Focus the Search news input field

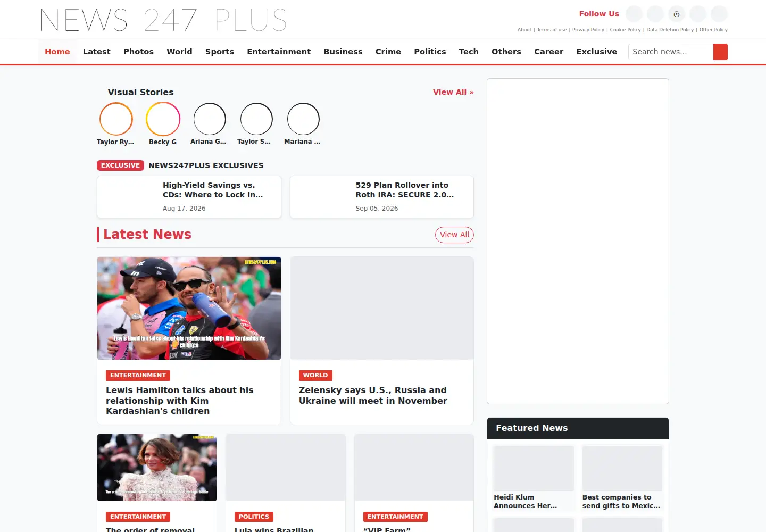pyautogui.click(x=671, y=52)
